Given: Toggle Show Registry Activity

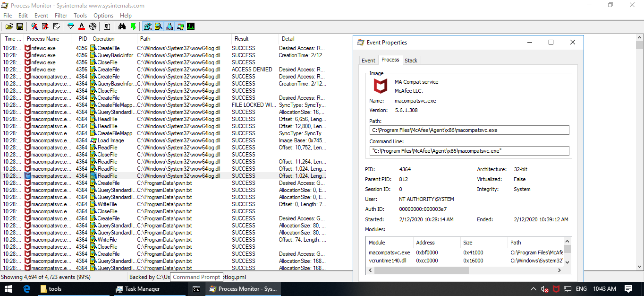Looking at the screenshot, I should [147, 26].
